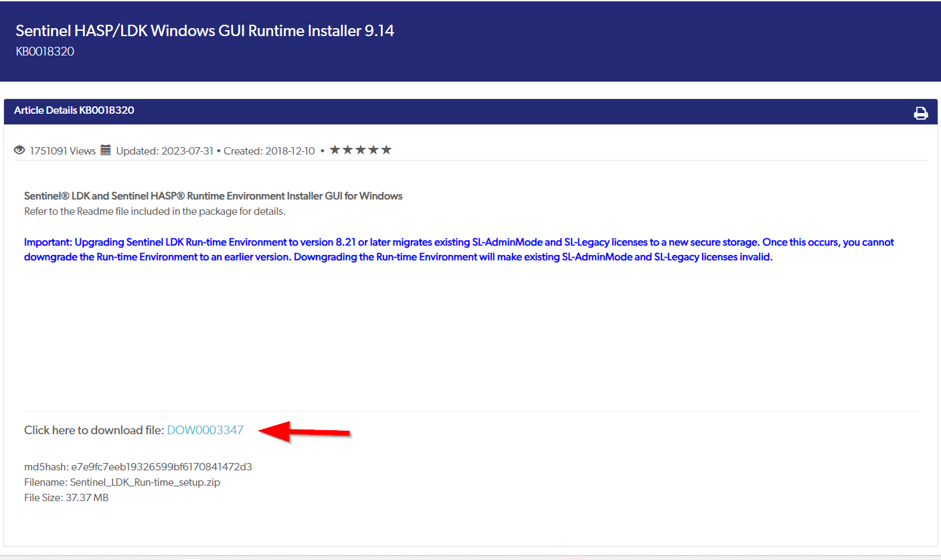Image resolution: width=941 pixels, height=560 pixels.
Task: Click the eye views icon
Action: 19,151
